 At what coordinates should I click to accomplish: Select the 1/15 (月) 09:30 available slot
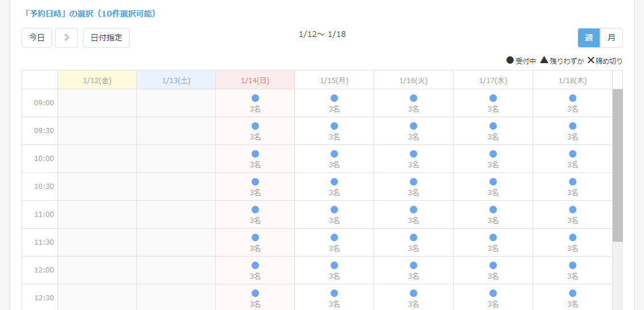click(x=334, y=131)
